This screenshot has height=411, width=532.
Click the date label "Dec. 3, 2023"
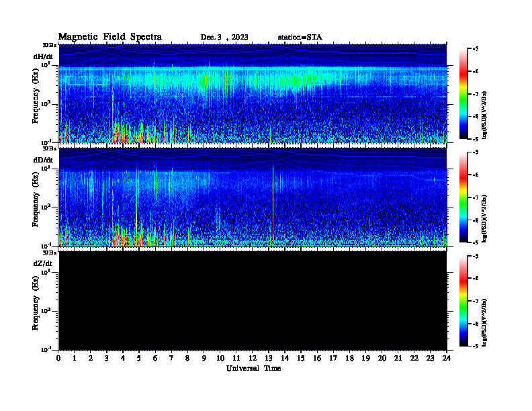[224, 38]
